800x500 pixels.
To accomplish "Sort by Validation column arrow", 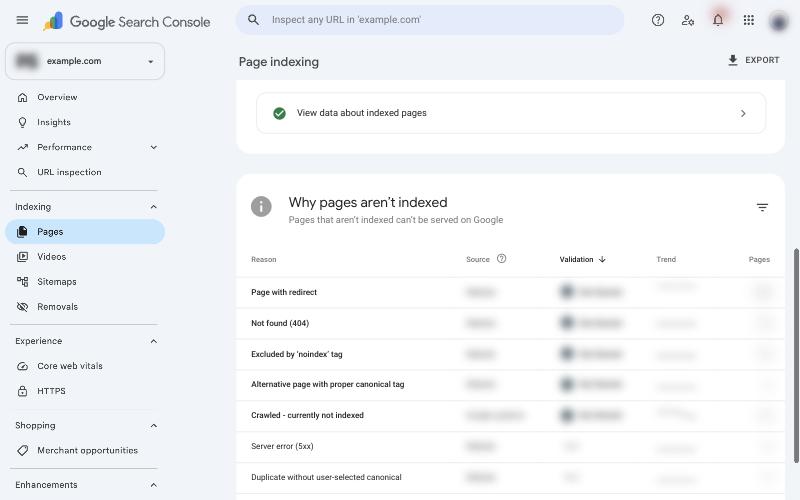I will [602, 259].
